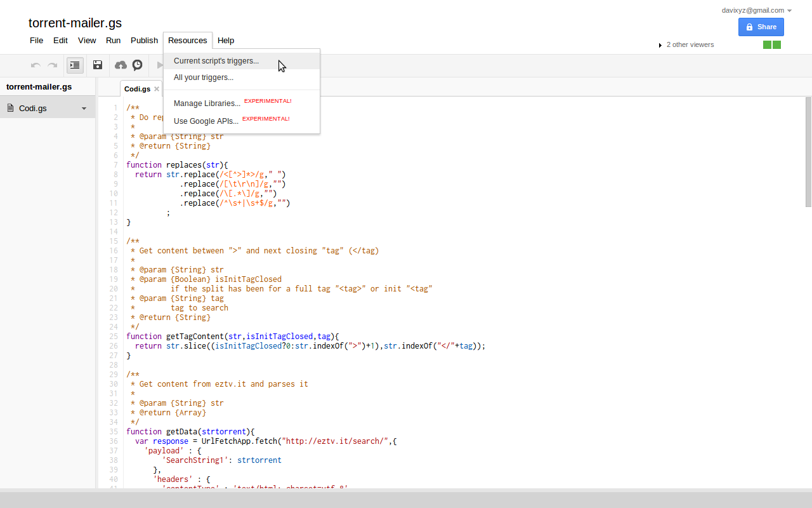This screenshot has width=812, height=508.
Task: Rename project by clicking torrent-mailer.gs title
Action: (x=75, y=23)
